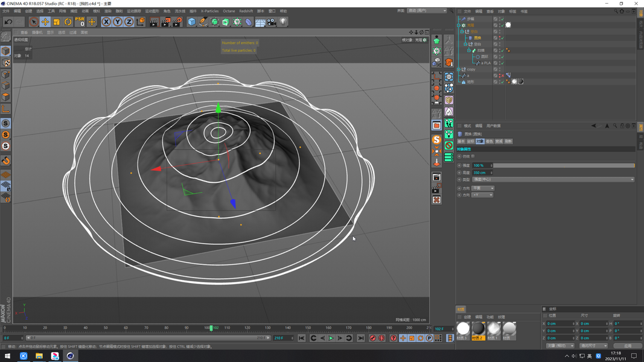Toggle visibility dots of 地形 object
This screenshot has width=644, height=362.
499,81
